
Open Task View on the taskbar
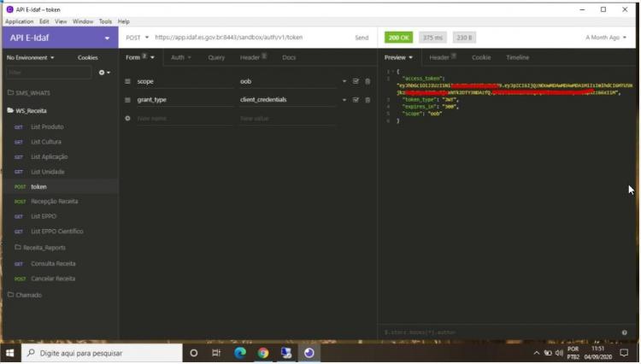216,353
